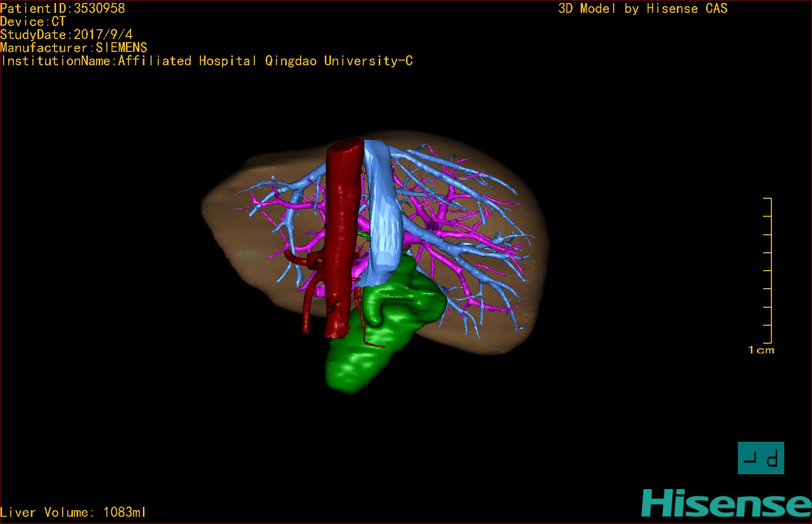Click the Manufacturer:SIEMENS line

[73, 48]
